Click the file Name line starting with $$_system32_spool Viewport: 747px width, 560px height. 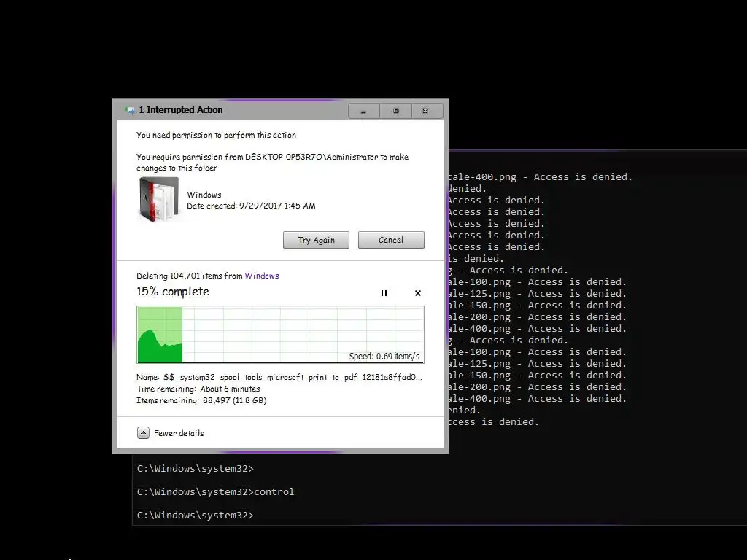tap(279, 377)
